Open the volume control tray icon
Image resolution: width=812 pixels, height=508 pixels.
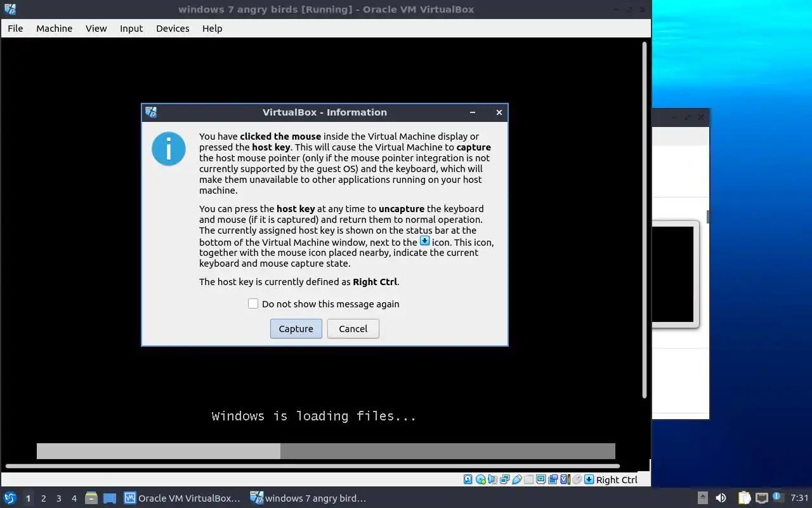tap(721, 498)
